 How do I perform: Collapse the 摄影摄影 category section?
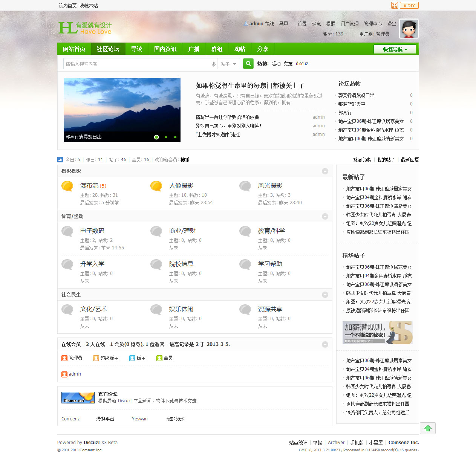[325, 171]
